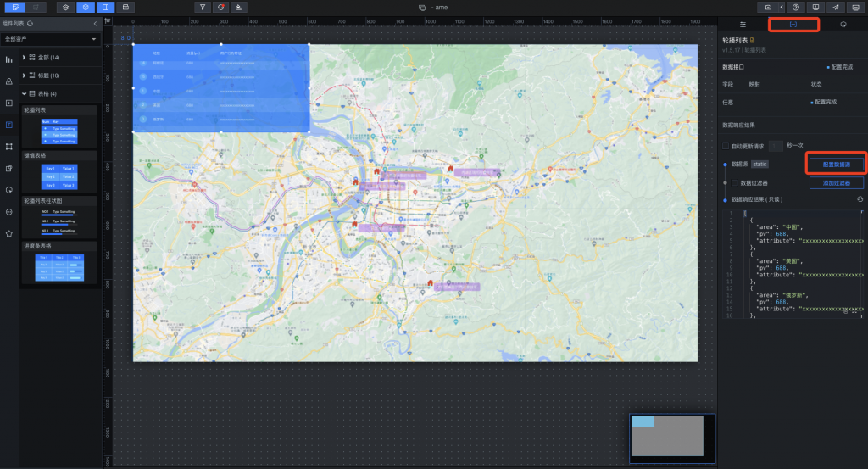Refresh the component list next to 组件列表
Viewport: 868px width, 469px height.
(x=30, y=23)
